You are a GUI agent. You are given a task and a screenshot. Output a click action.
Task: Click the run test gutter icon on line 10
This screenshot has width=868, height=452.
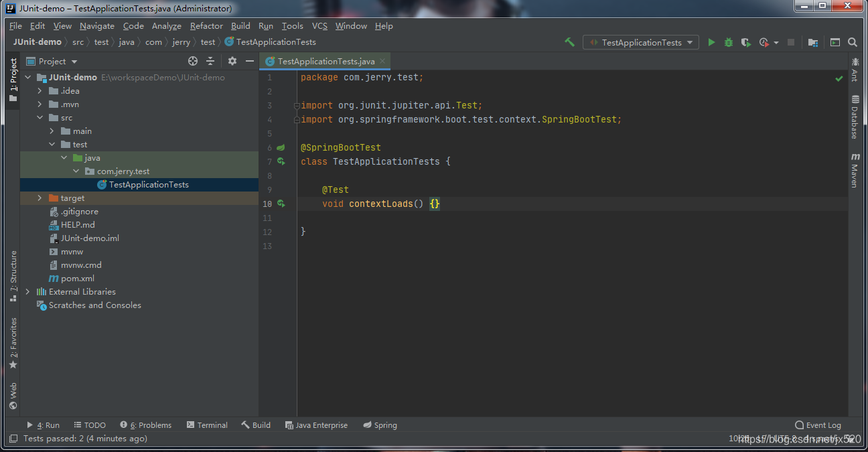(x=281, y=204)
